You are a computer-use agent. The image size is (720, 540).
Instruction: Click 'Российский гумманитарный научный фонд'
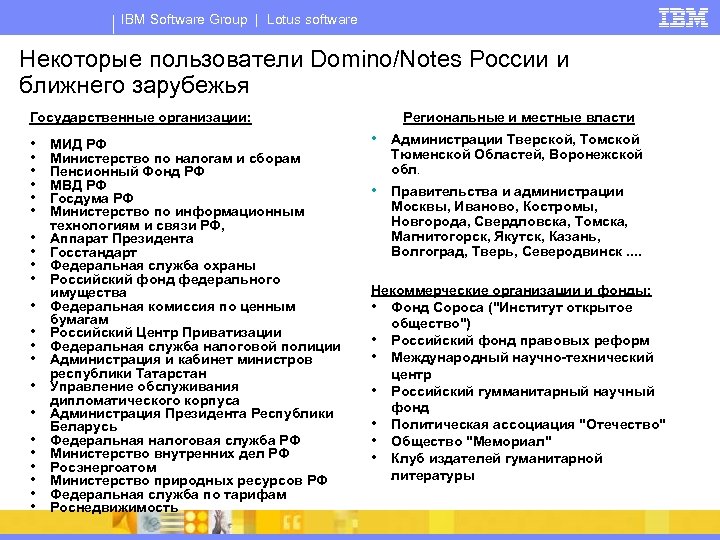(523, 399)
